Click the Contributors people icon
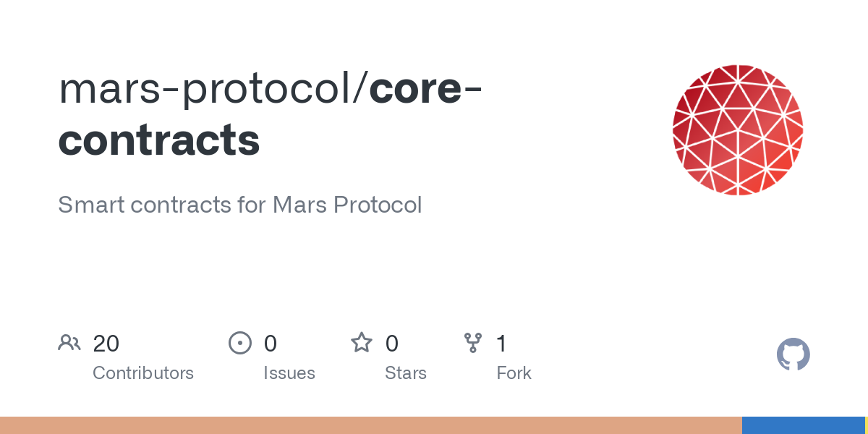Image resolution: width=868 pixels, height=434 pixels. (x=69, y=343)
